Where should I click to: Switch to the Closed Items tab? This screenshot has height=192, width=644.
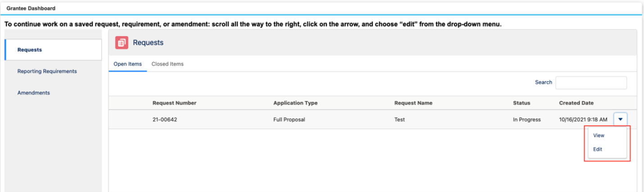pos(168,64)
